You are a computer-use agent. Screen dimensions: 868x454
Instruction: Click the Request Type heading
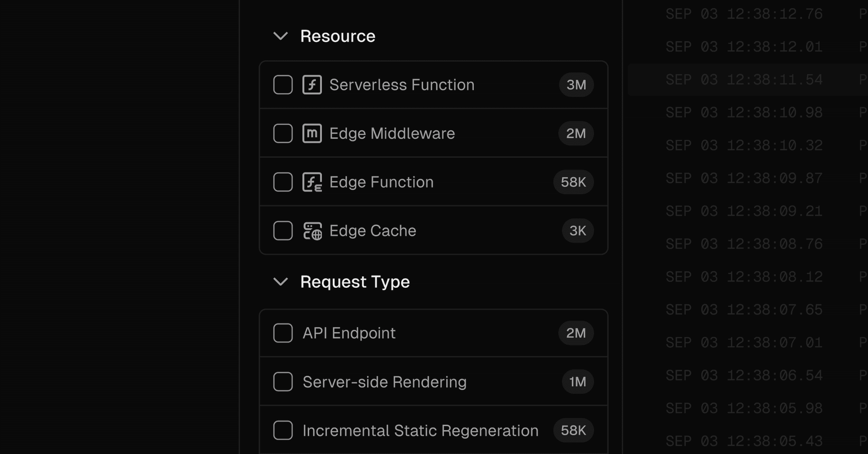(x=355, y=282)
